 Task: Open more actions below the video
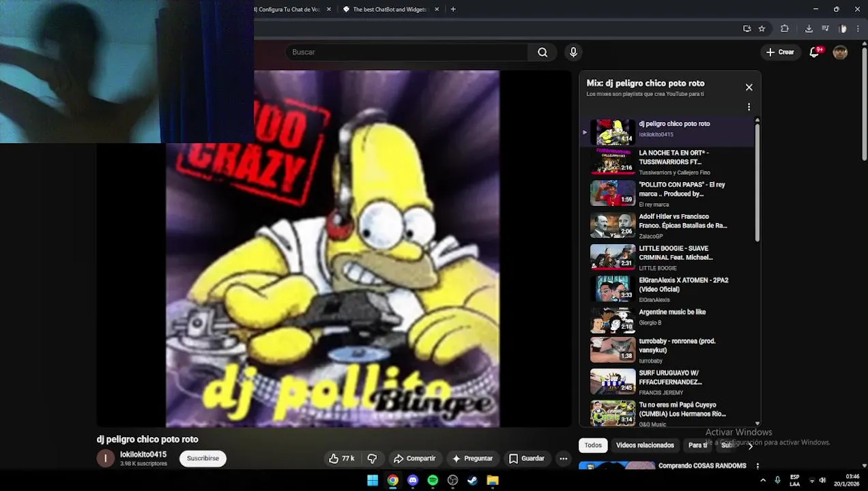[563, 458]
